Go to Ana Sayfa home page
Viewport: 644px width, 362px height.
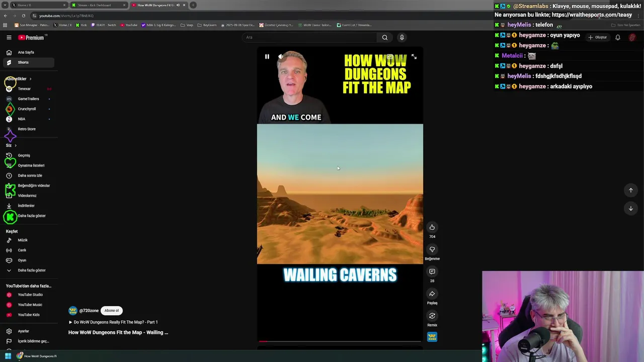(28, 52)
